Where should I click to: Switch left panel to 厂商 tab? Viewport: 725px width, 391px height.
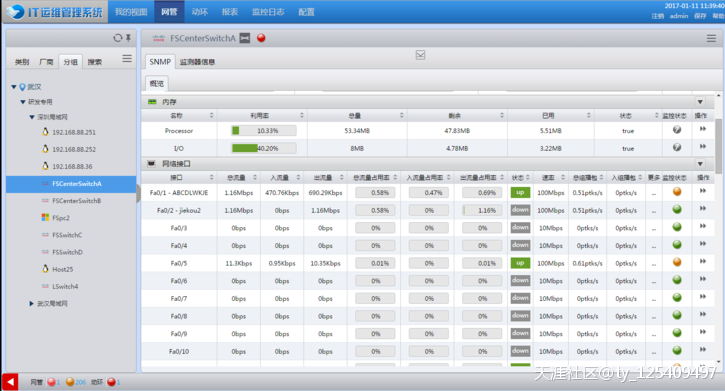click(x=46, y=62)
